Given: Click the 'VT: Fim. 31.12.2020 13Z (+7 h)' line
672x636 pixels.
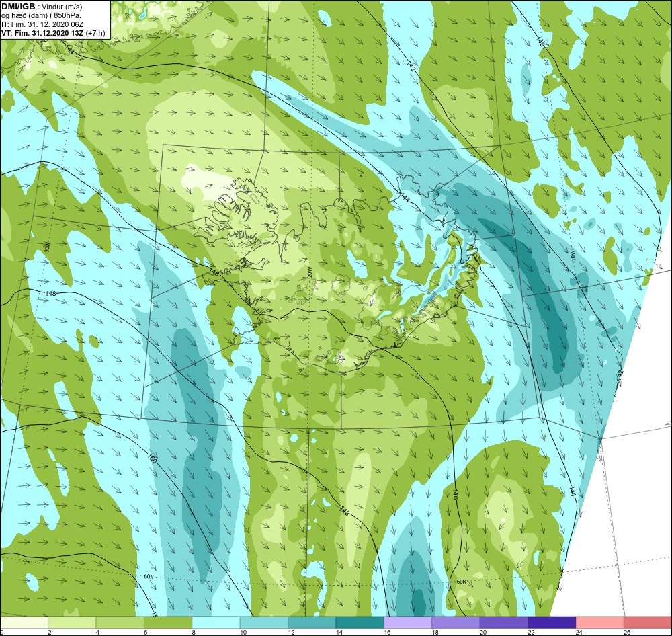Looking at the screenshot, I should pos(52,33).
